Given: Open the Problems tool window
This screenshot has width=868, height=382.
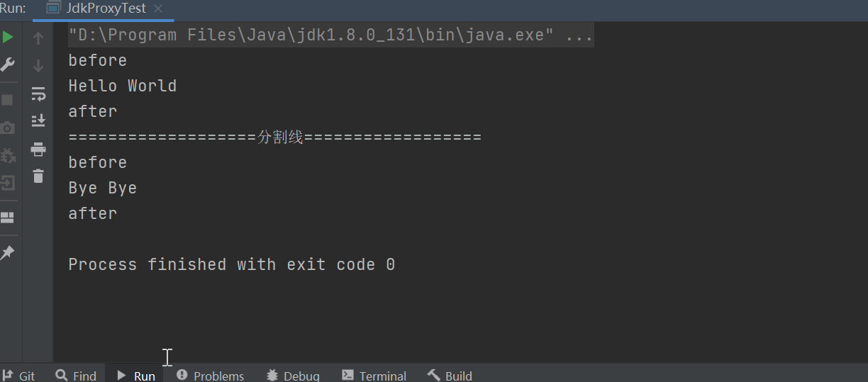Looking at the screenshot, I should coord(210,375).
